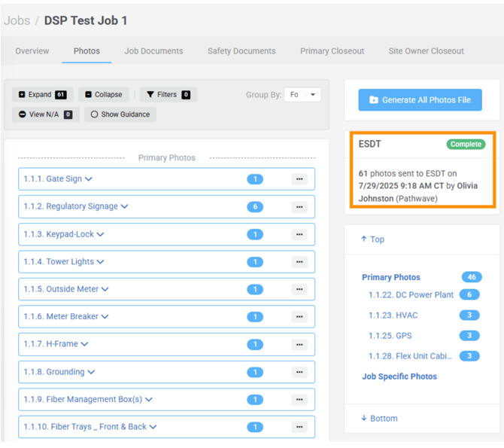Open the more options menu for Tower Lights
The height and width of the screenshot is (448, 504).
pos(299,262)
